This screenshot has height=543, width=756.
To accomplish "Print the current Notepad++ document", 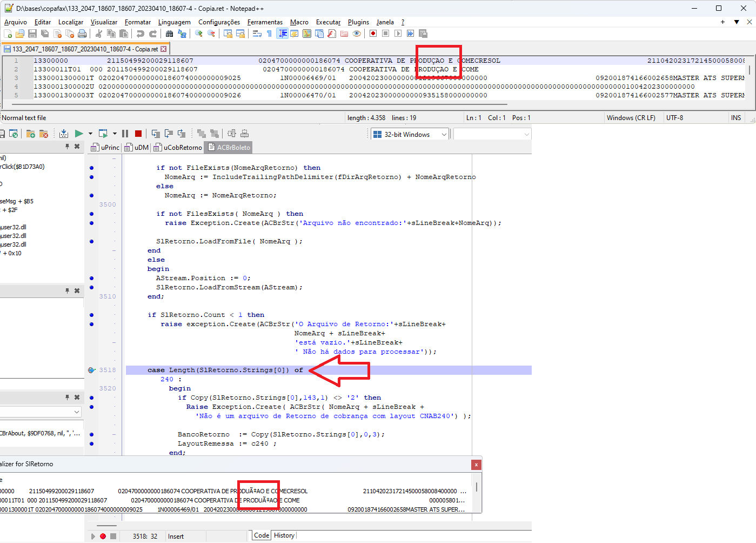I will (x=82, y=34).
